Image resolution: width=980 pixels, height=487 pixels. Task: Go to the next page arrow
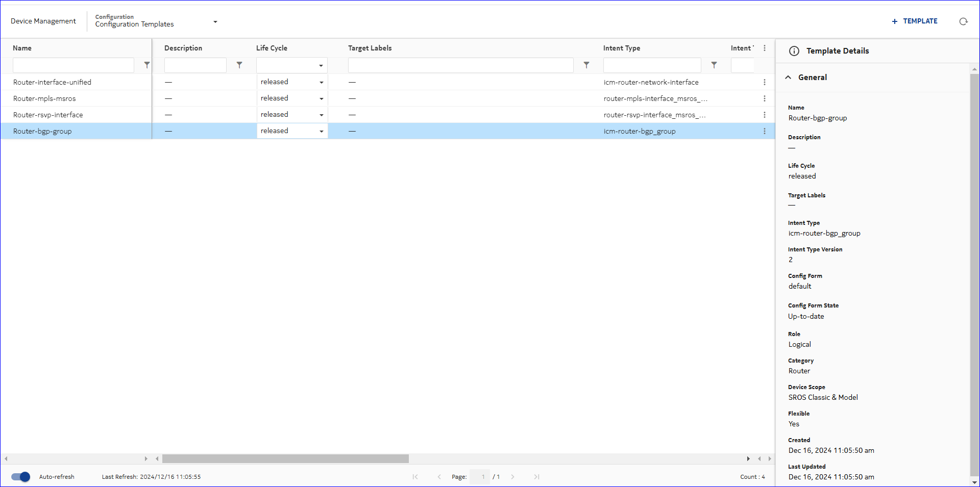coord(512,477)
